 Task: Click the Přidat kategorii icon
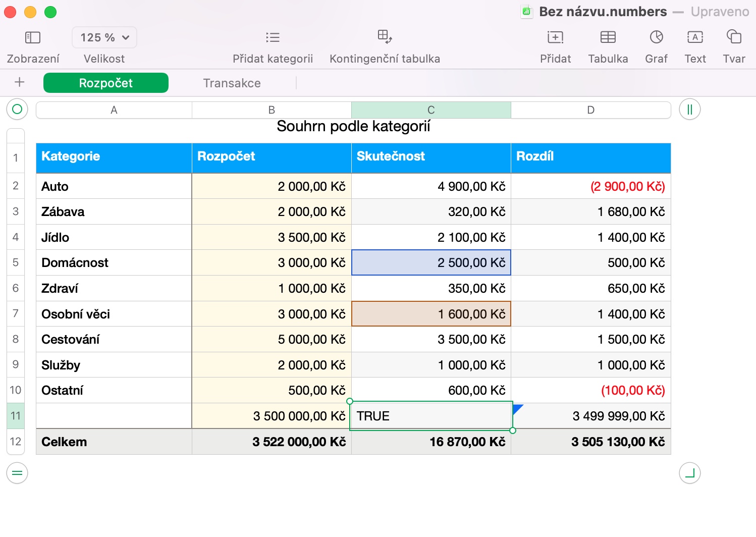273,37
